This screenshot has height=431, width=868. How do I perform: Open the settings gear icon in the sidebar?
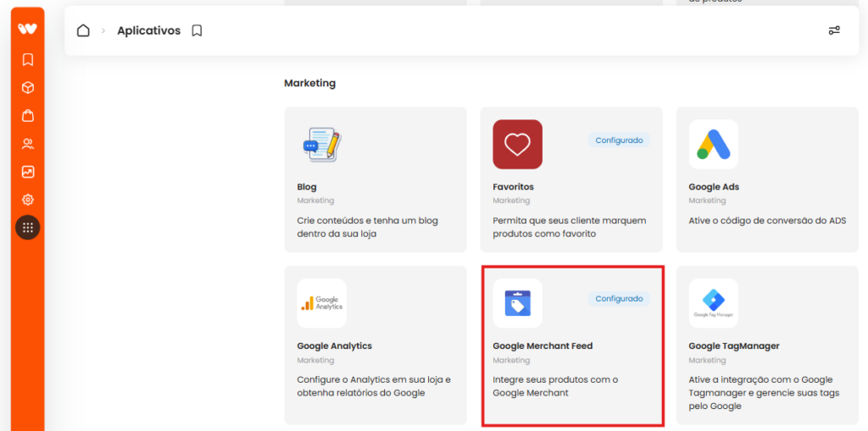(x=28, y=200)
